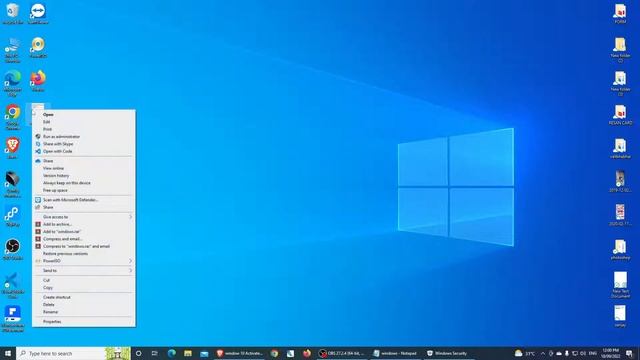Select Add to archive option
Viewport: 640px width, 360px height.
[x=84, y=224]
